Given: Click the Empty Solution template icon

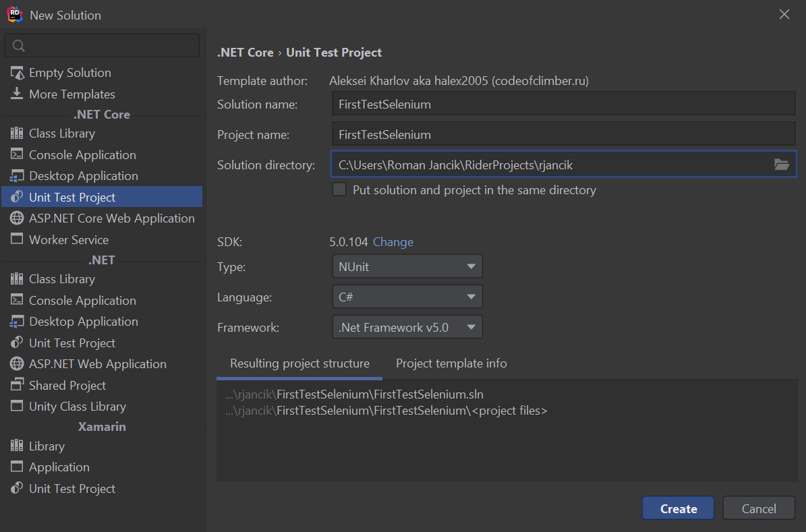Looking at the screenshot, I should click(17, 73).
